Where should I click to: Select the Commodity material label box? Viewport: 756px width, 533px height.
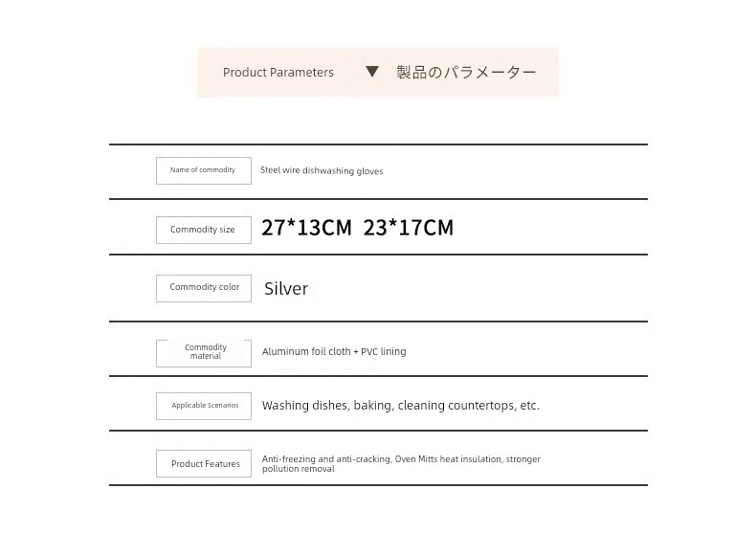pyautogui.click(x=204, y=352)
